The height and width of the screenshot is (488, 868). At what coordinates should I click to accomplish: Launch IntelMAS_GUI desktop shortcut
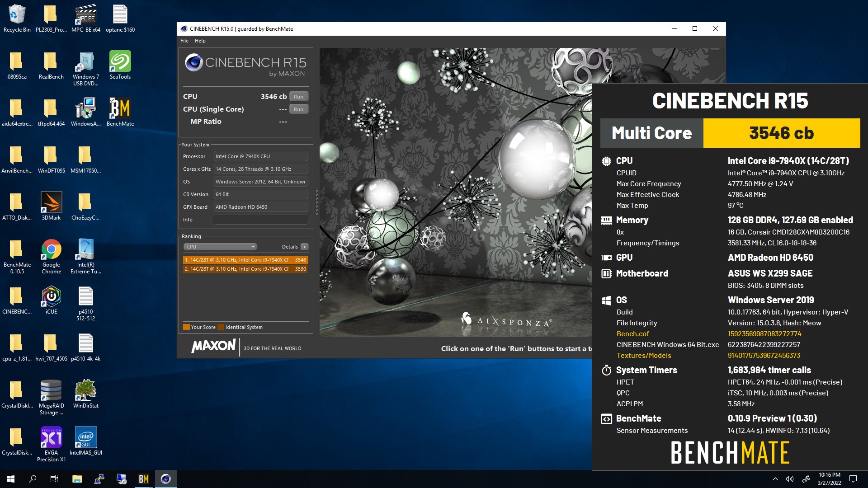coord(86,441)
